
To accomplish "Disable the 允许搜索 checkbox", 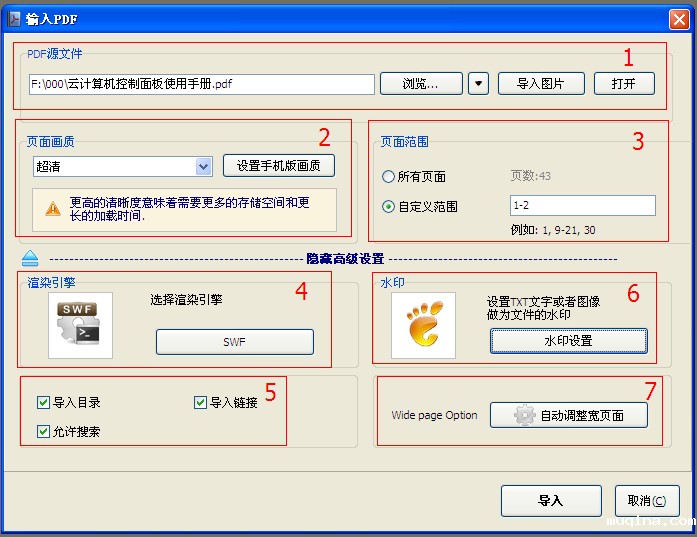I will coord(43,432).
